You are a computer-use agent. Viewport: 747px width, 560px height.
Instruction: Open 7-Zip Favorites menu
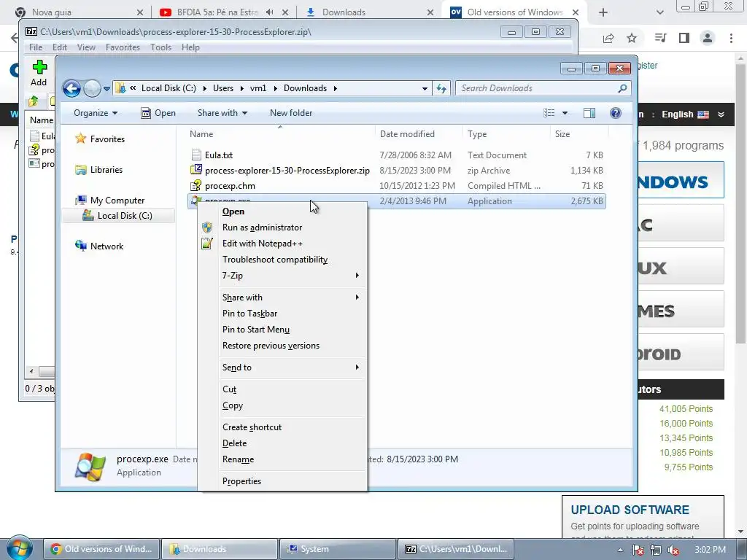[x=123, y=47]
